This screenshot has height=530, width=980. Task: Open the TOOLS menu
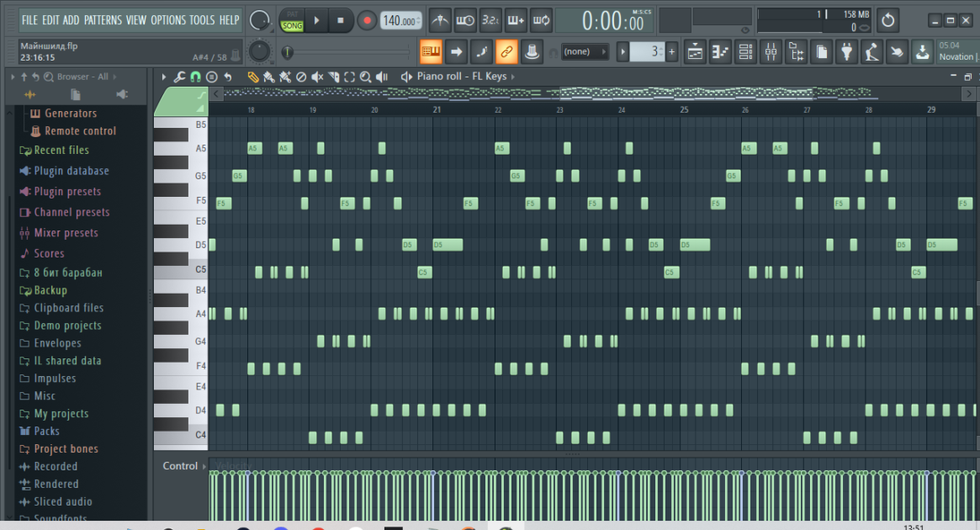(x=203, y=21)
